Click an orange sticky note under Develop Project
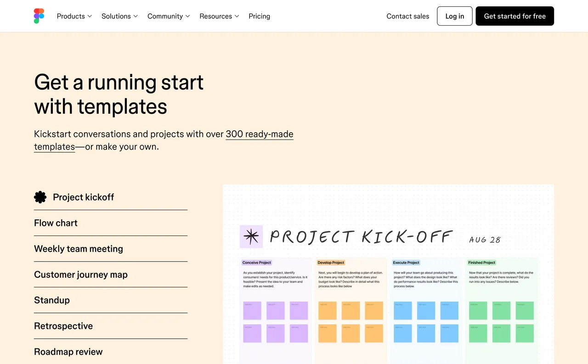Screen dimensions: 588x364 [x=327, y=310]
